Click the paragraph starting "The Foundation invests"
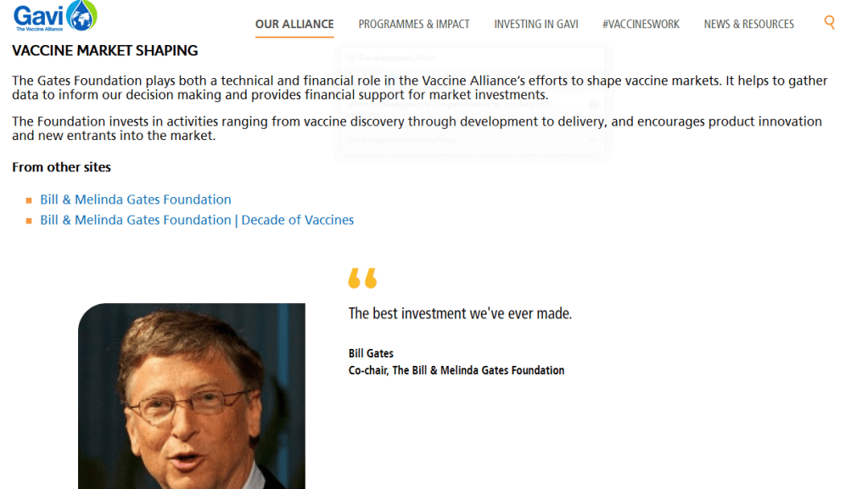 pyautogui.click(x=417, y=128)
